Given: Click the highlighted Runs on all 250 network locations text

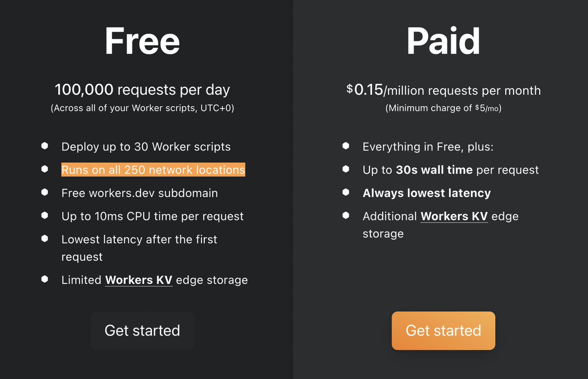Looking at the screenshot, I should (153, 170).
